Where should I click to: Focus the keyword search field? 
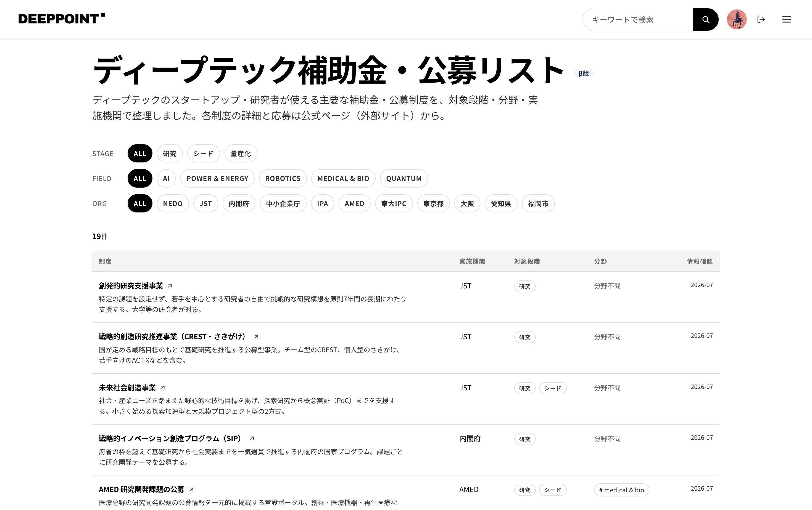[x=638, y=20]
